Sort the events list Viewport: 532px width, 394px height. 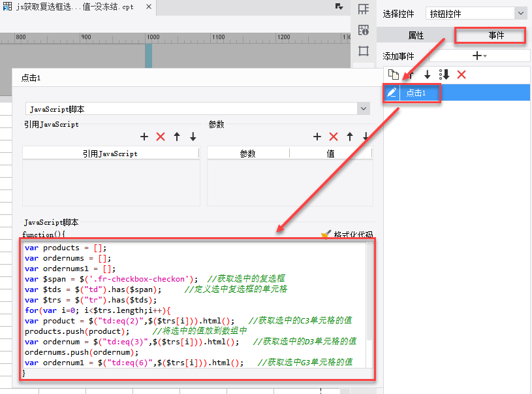444,74
